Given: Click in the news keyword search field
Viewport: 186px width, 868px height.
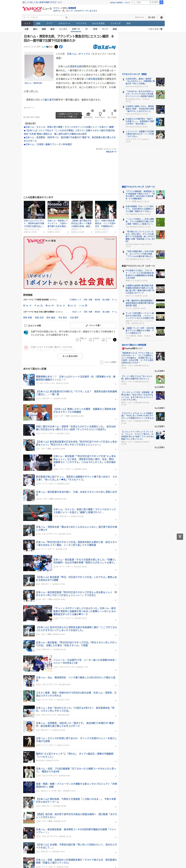Looking at the screenshot, I should pos(44,17).
